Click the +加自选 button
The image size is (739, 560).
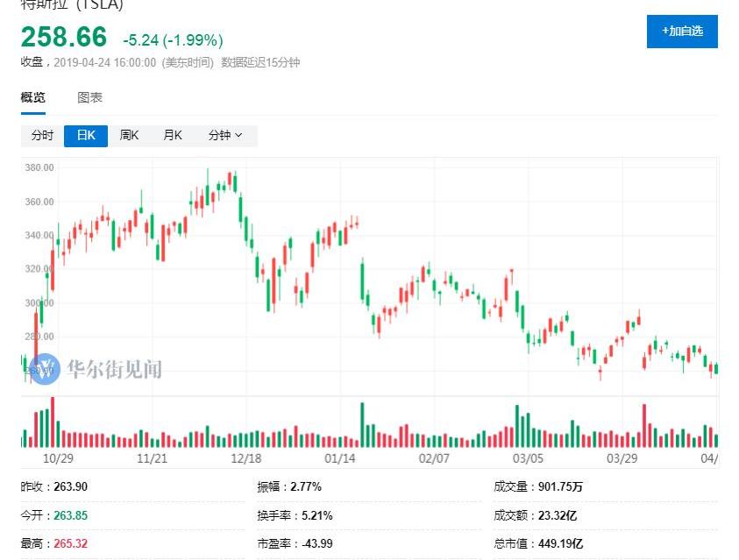[x=682, y=32]
